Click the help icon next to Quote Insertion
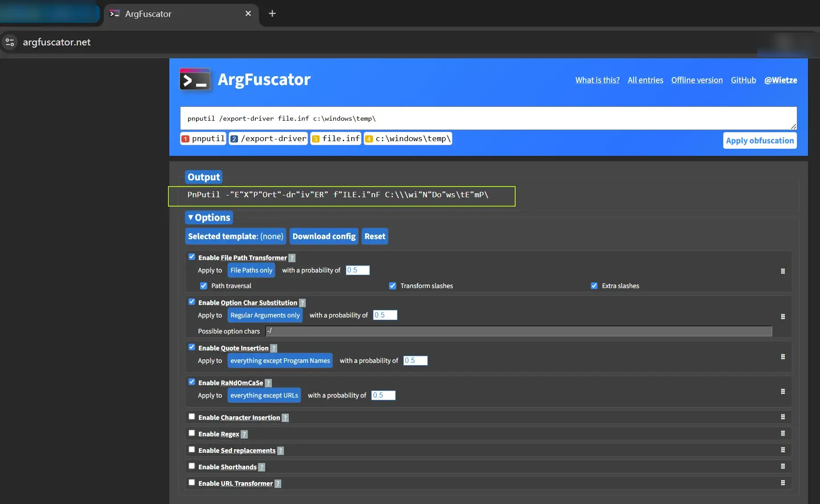The width and height of the screenshot is (820, 504). pos(274,348)
